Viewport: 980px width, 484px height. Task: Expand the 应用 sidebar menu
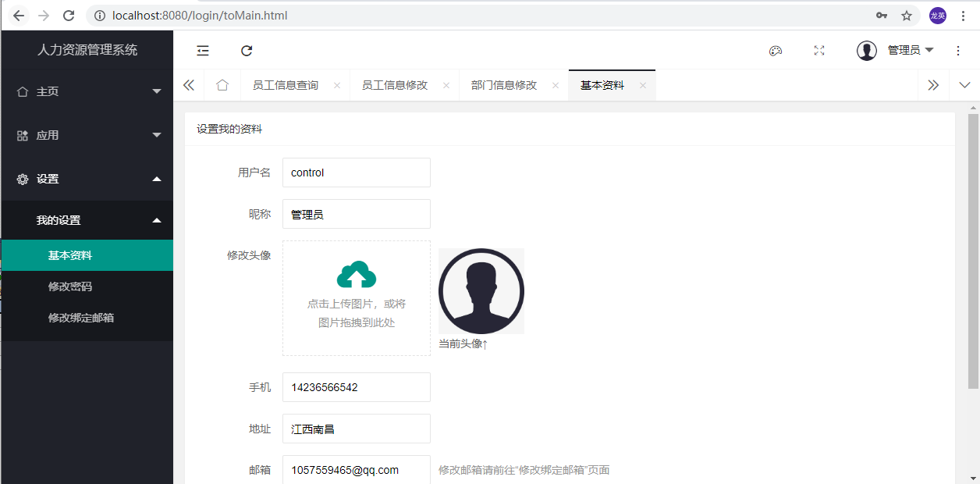pyautogui.click(x=87, y=135)
